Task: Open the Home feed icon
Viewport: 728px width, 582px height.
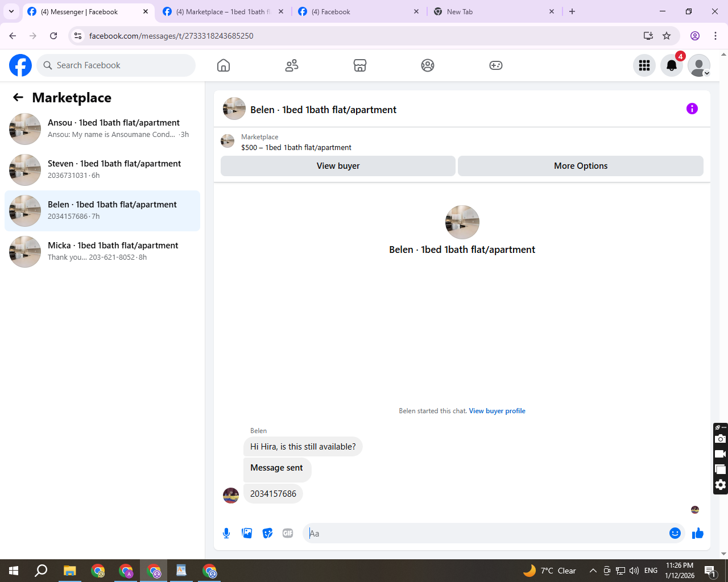Action: pos(224,65)
